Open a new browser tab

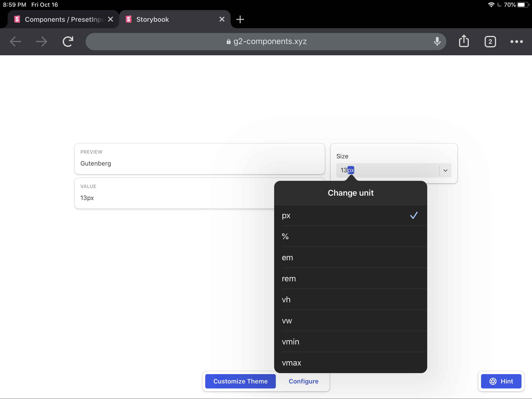click(x=240, y=19)
